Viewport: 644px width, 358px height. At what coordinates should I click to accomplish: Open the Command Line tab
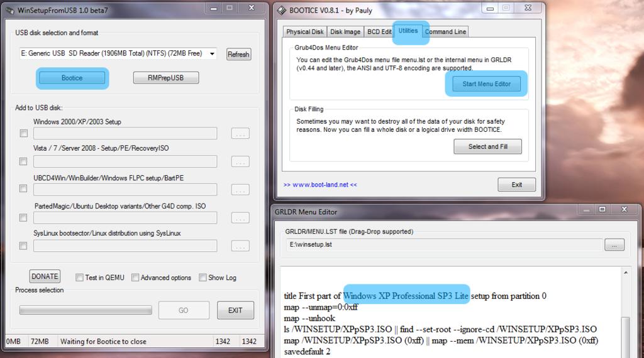pyautogui.click(x=446, y=31)
